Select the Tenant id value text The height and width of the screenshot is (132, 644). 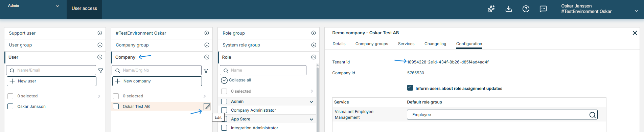click(448, 62)
